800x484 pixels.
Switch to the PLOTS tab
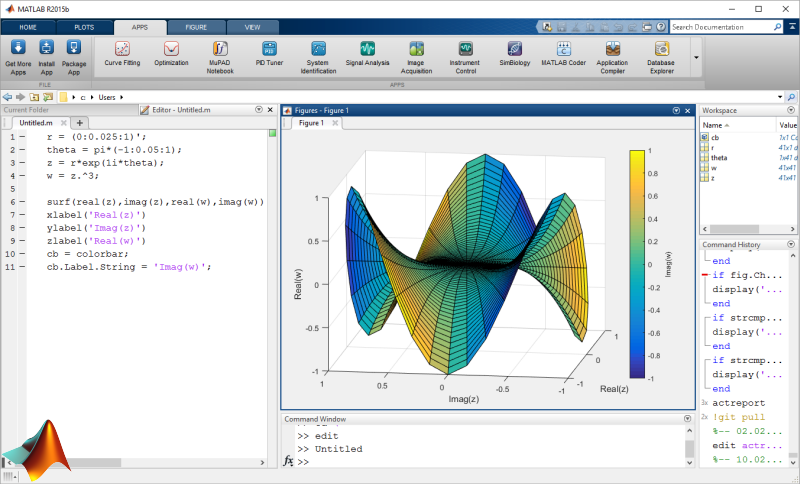point(84,28)
